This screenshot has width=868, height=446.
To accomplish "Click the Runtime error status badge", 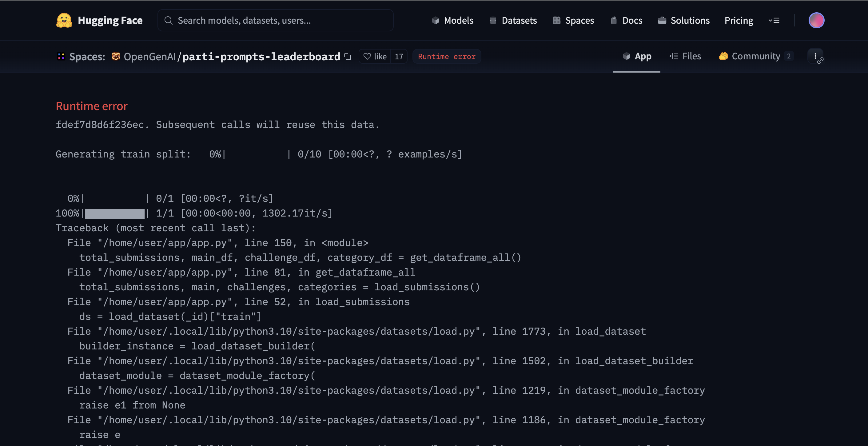I will 447,56.
